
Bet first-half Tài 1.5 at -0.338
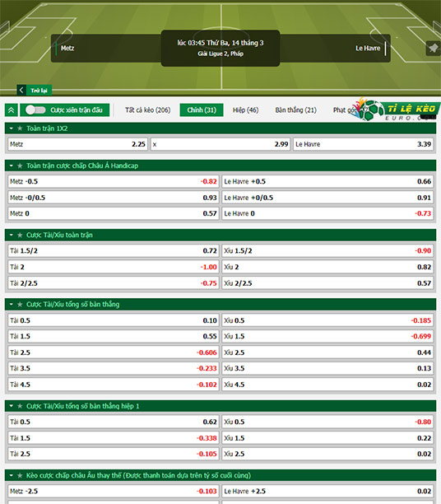coord(114,438)
